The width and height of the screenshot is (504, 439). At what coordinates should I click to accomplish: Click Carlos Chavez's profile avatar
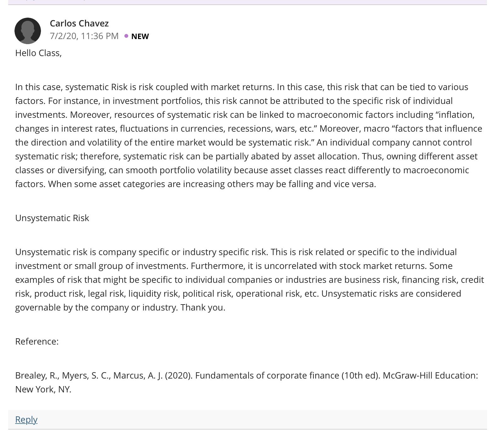[28, 31]
